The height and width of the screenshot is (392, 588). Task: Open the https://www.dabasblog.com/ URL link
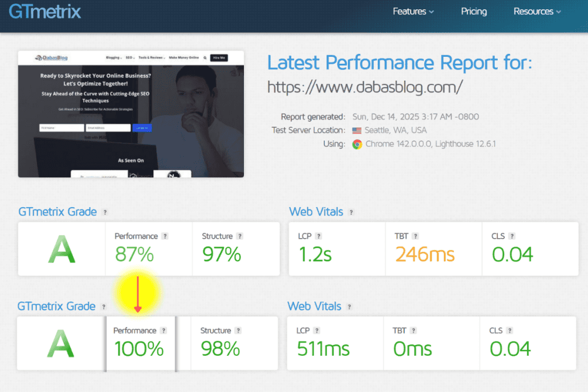365,87
